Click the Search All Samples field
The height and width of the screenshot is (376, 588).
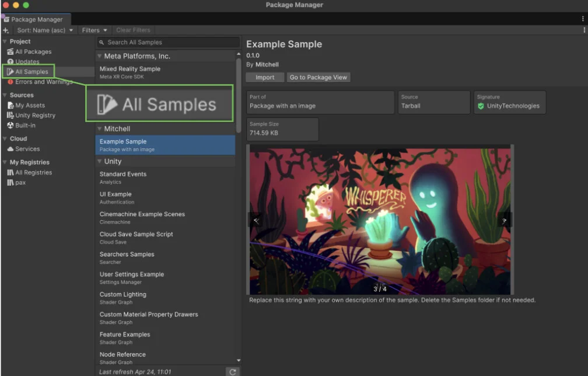pos(169,43)
